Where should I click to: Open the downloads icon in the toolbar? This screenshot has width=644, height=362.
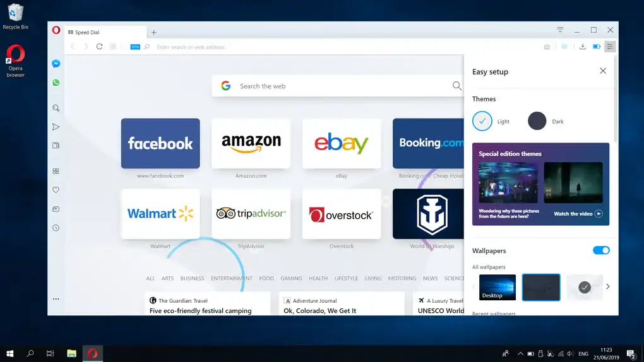(582, 47)
